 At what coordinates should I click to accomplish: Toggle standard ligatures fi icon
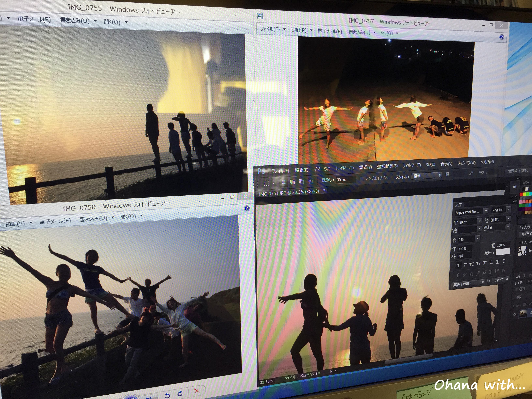(458, 275)
